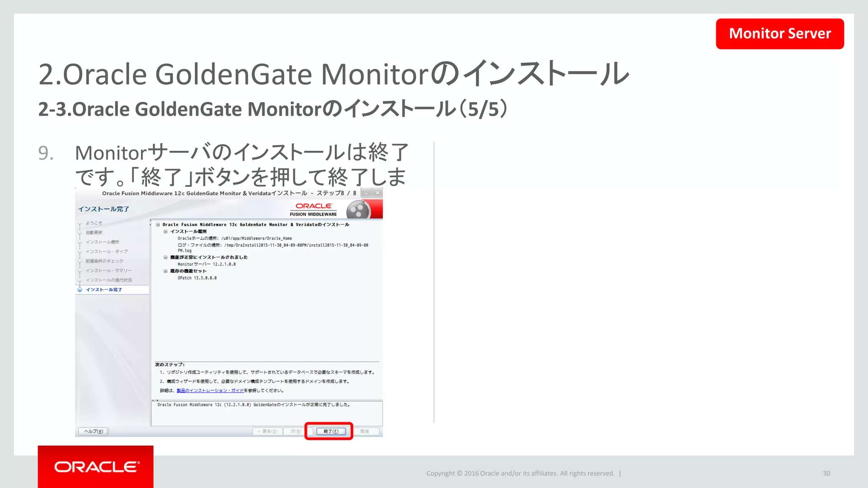868x488 pixels.
Task: Select the インストール・サマリー step in sidebar
Action: click(x=108, y=271)
